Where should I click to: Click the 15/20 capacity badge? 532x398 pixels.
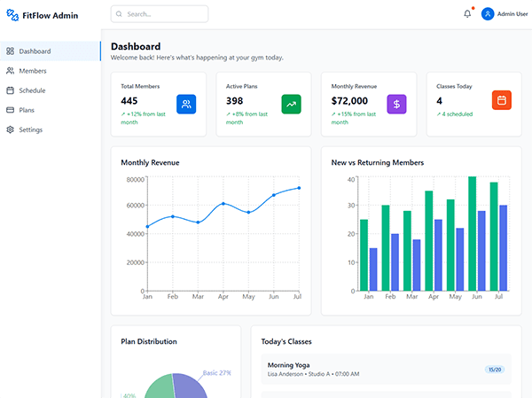click(x=495, y=369)
